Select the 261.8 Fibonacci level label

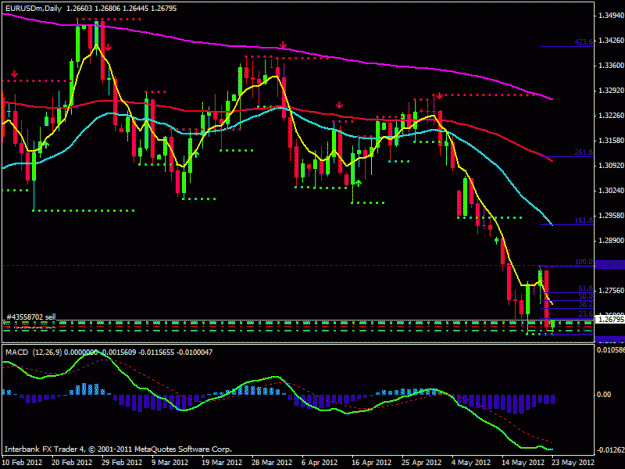coord(583,152)
